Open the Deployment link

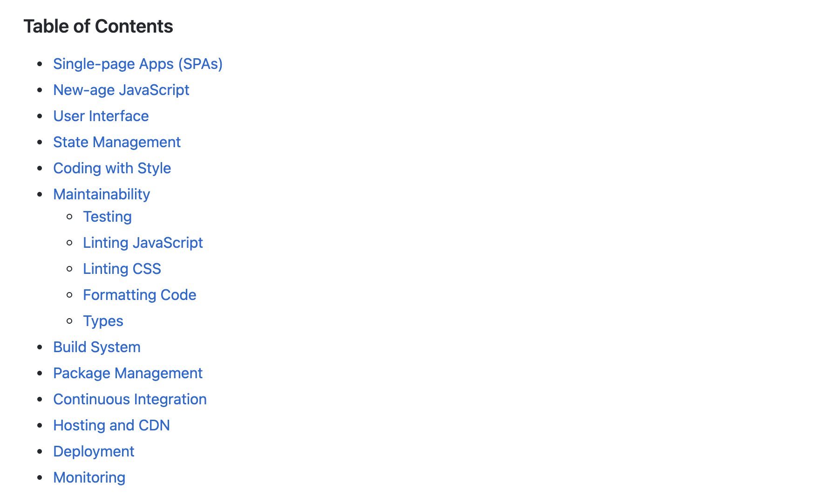pos(94,451)
